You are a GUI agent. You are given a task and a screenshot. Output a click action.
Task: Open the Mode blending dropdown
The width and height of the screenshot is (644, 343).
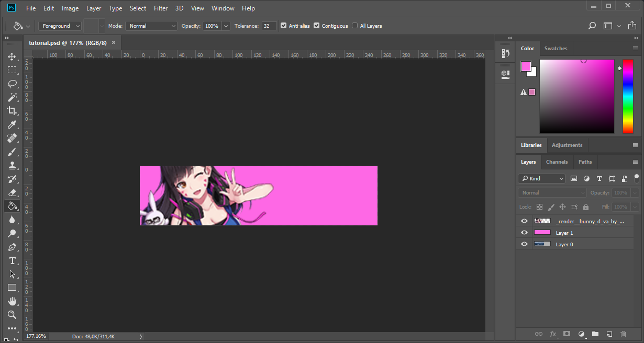point(151,26)
